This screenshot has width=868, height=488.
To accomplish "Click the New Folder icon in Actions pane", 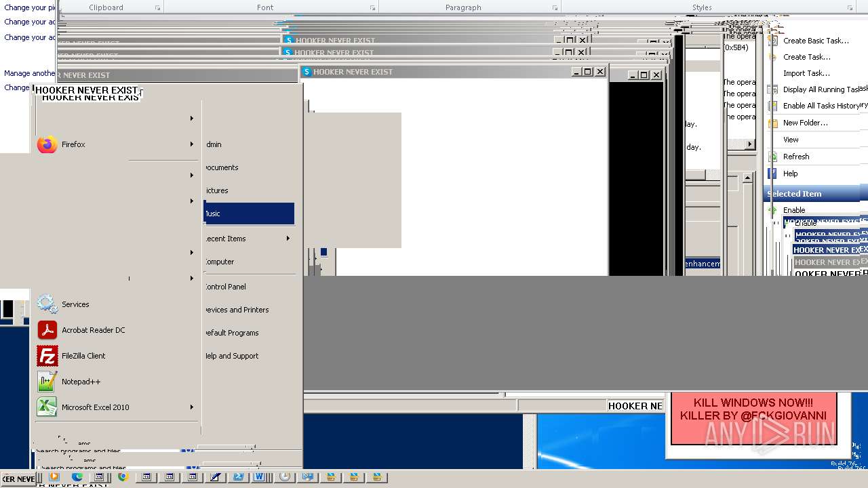I will point(772,123).
